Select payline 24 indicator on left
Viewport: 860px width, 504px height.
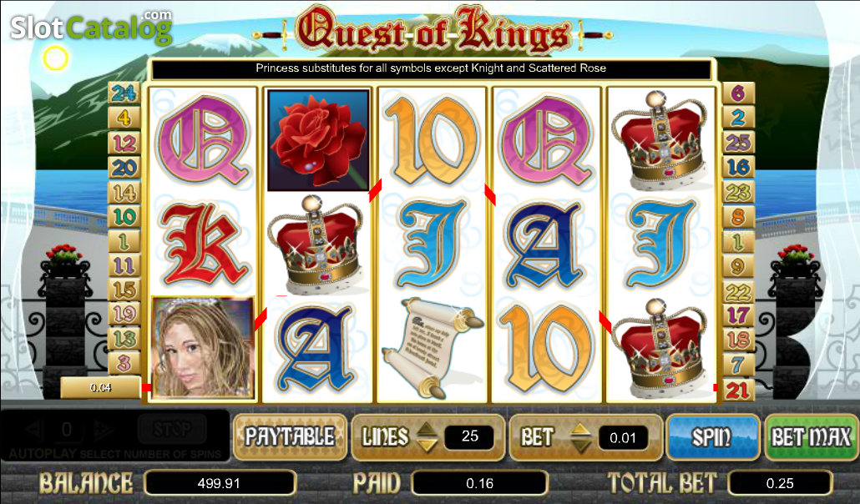[124, 93]
